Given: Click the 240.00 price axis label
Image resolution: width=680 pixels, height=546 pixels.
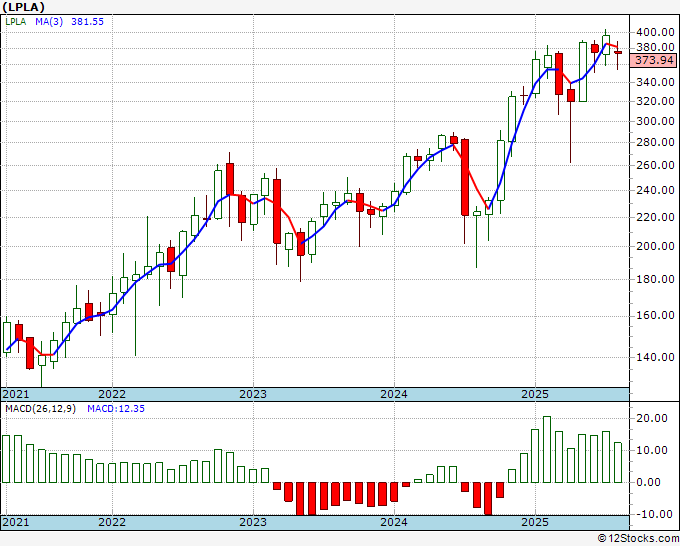Looking at the screenshot, I should pos(655,190).
